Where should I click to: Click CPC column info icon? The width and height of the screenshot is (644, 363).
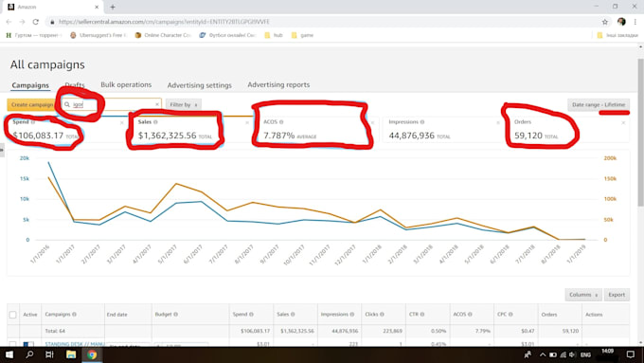(x=510, y=315)
